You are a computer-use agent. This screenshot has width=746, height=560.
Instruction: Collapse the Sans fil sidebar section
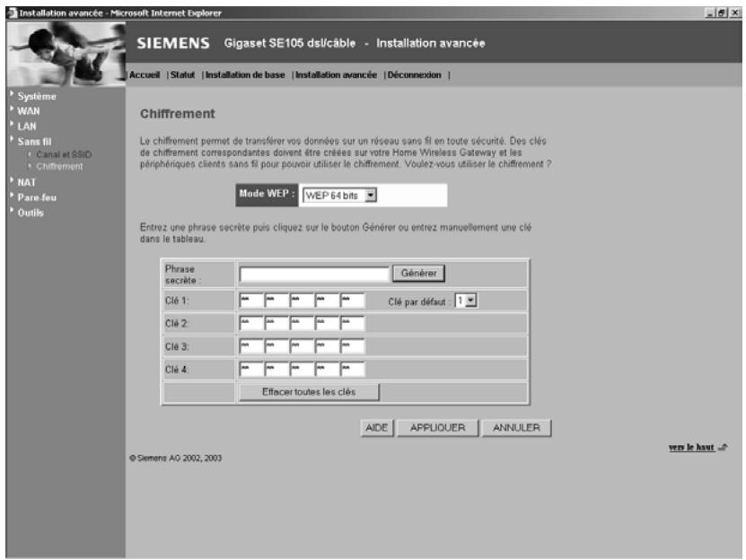click(x=34, y=142)
